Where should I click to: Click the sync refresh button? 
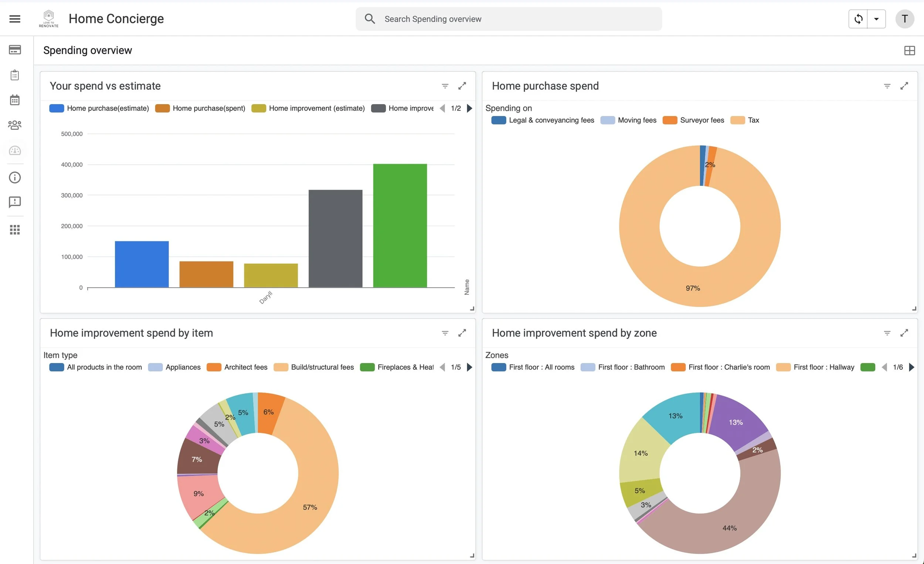(x=858, y=19)
